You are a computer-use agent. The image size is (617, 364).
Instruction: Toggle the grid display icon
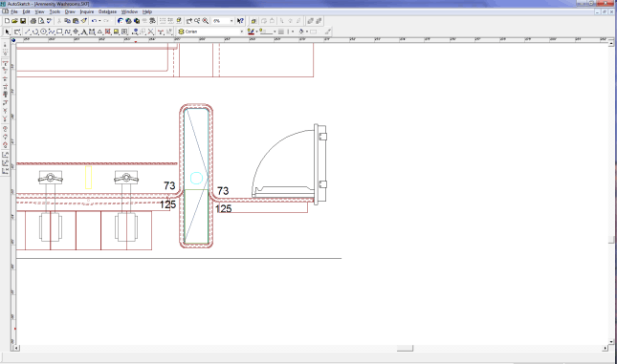pos(163,21)
